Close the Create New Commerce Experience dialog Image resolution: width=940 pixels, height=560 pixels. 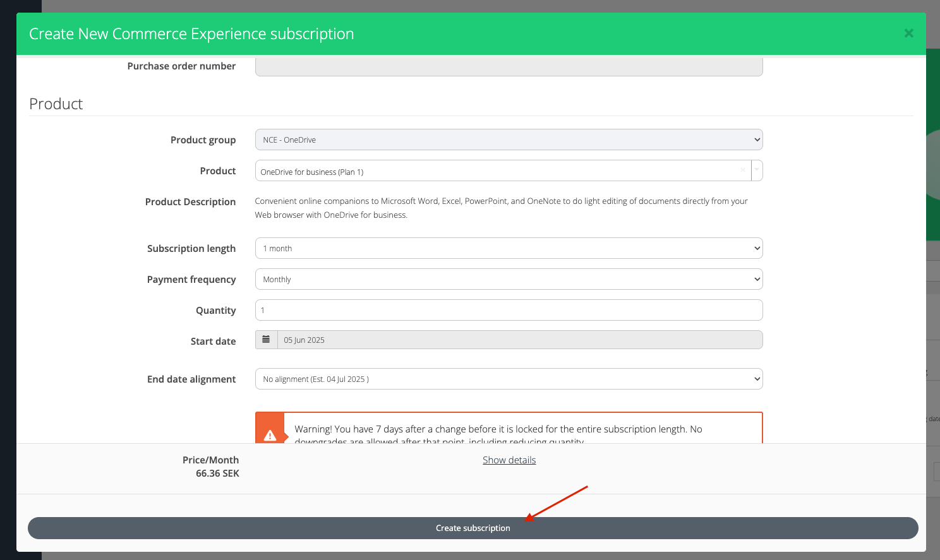908,33
